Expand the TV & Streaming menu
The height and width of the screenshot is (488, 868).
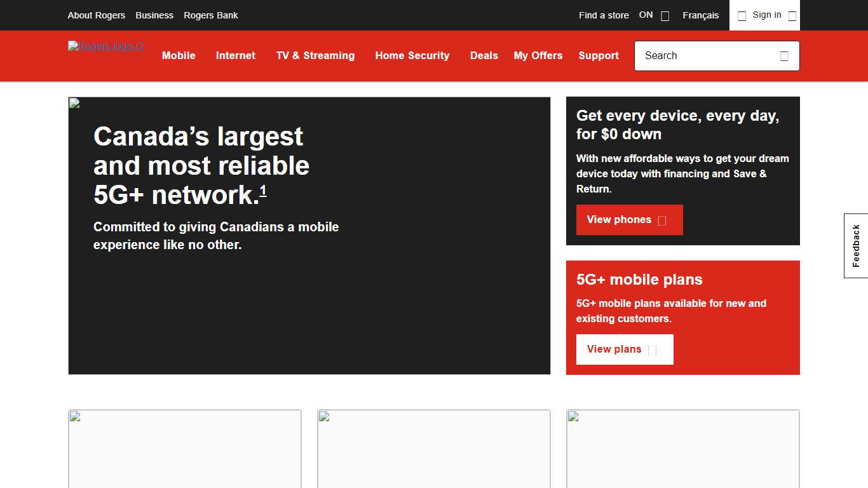coord(315,56)
